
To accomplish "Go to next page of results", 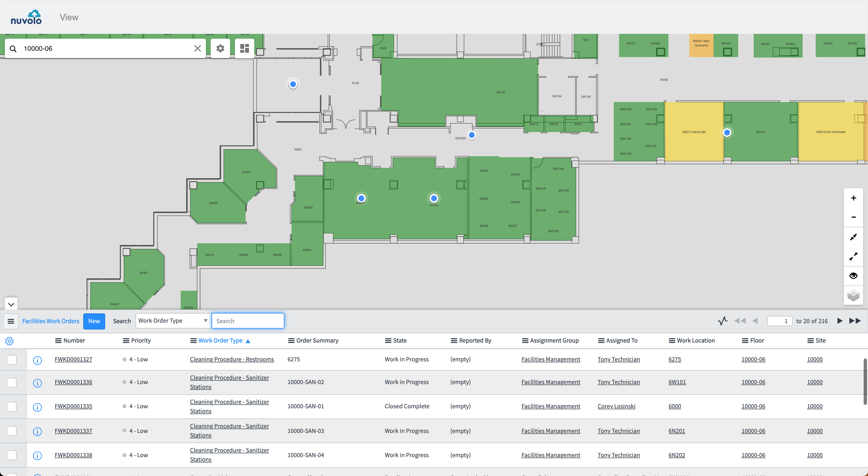I will (840, 321).
